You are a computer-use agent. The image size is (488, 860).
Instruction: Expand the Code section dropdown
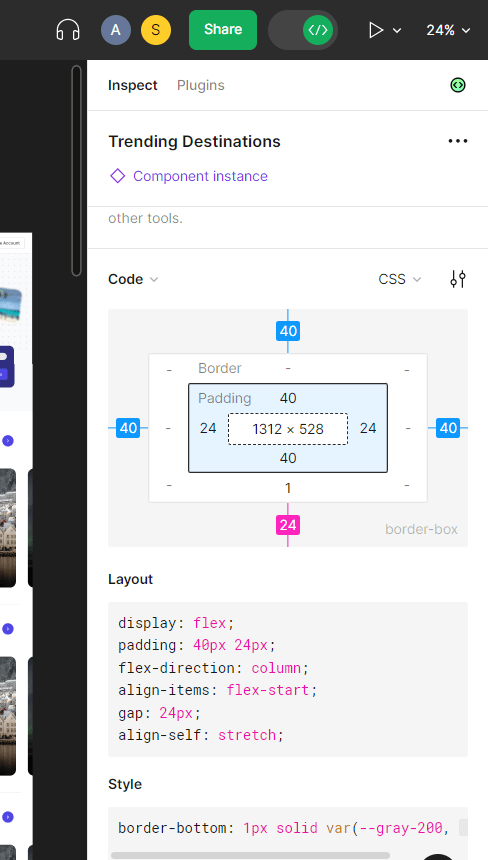point(133,279)
